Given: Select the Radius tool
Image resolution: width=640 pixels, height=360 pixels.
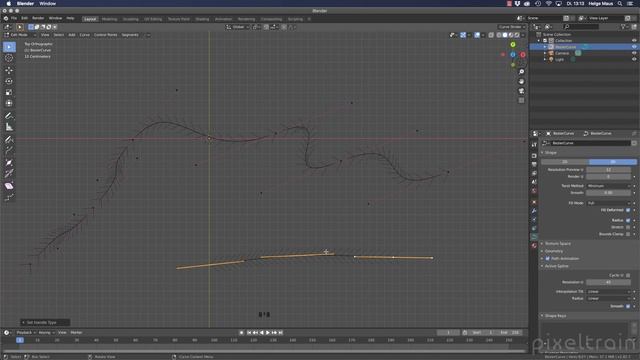Looking at the screenshot, I should [9, 162].
